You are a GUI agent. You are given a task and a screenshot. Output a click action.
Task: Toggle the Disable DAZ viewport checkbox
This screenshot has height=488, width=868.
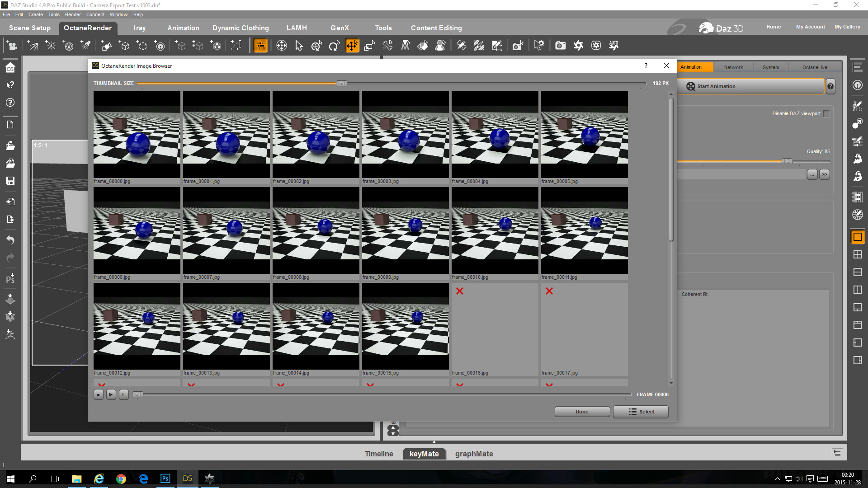point(826,114)
